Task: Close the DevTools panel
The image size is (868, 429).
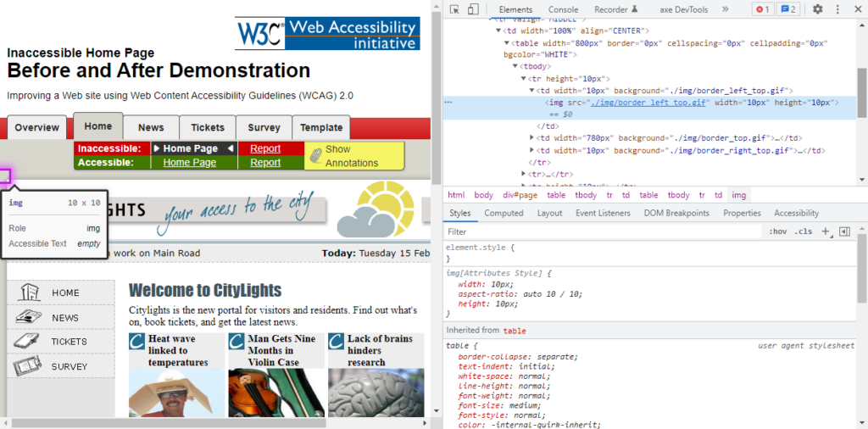Action: (856, 9)
